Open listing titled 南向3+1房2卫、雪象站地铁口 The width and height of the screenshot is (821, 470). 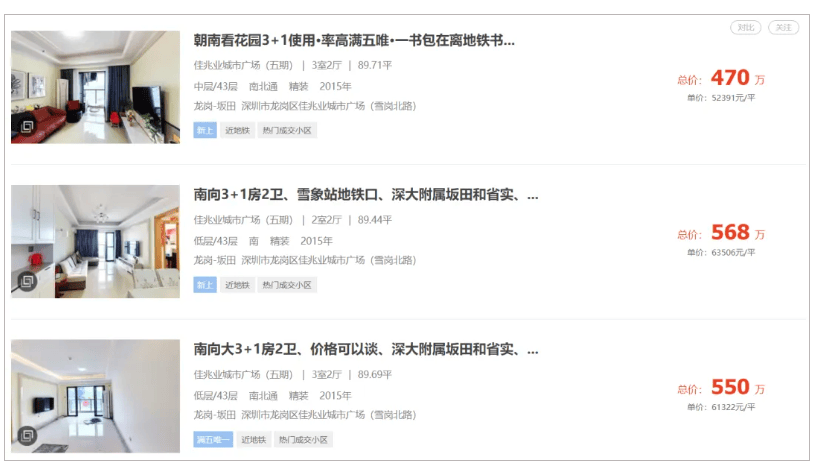point(365,195)
